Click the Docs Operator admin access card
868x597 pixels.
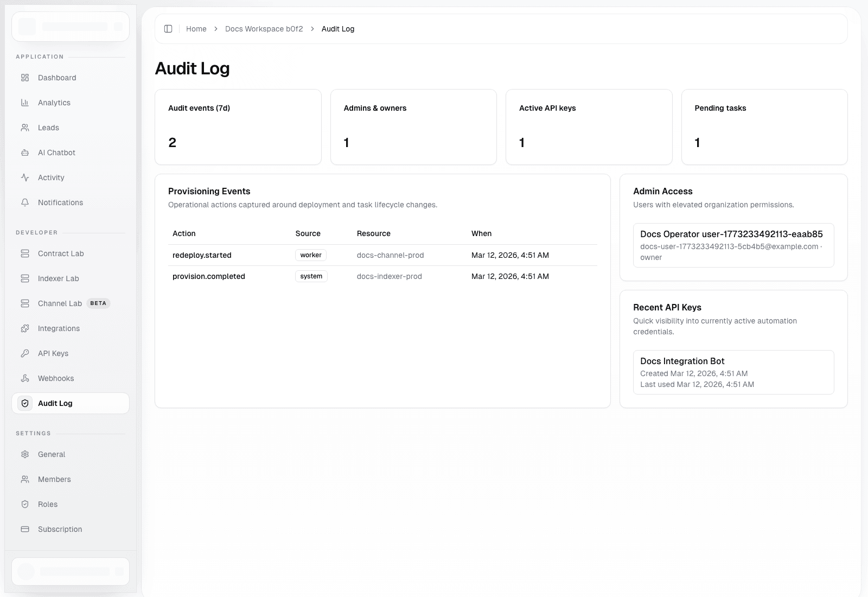coord(733,245)
